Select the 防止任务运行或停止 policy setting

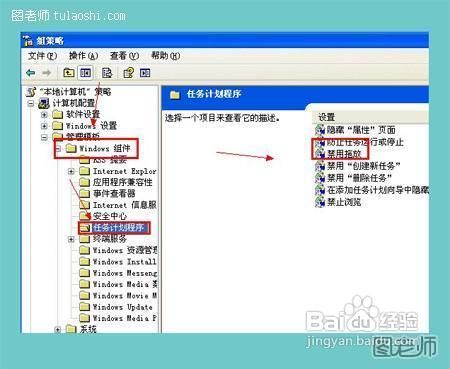[365, 142]
